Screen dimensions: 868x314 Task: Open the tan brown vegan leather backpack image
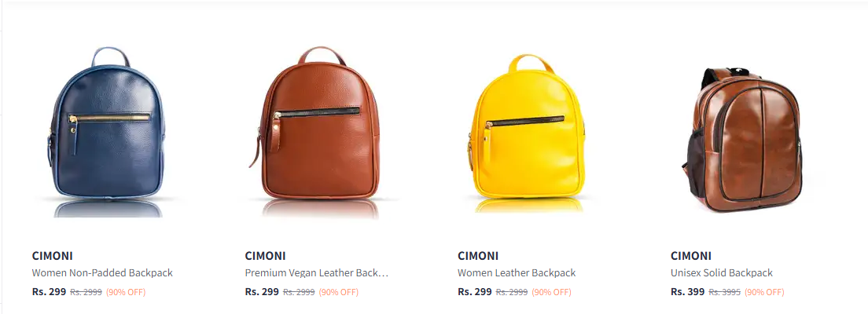(x=319, y=132)
